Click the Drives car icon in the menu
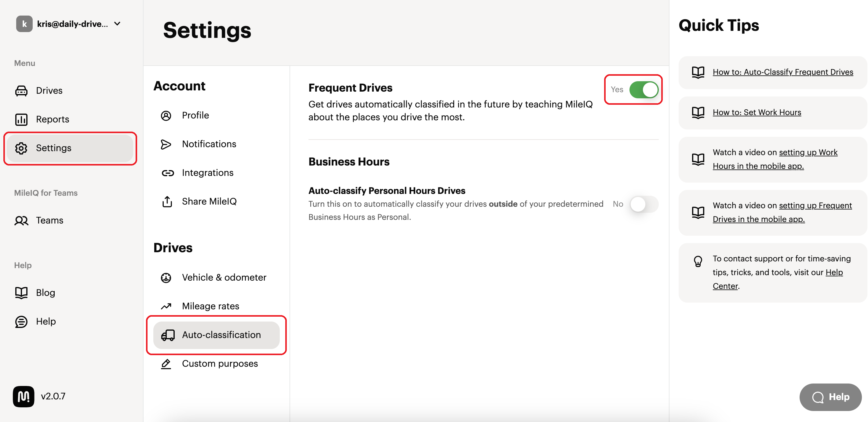Viewport: 868px width, 422px height. pyautogui.click(x=21, y=91)
